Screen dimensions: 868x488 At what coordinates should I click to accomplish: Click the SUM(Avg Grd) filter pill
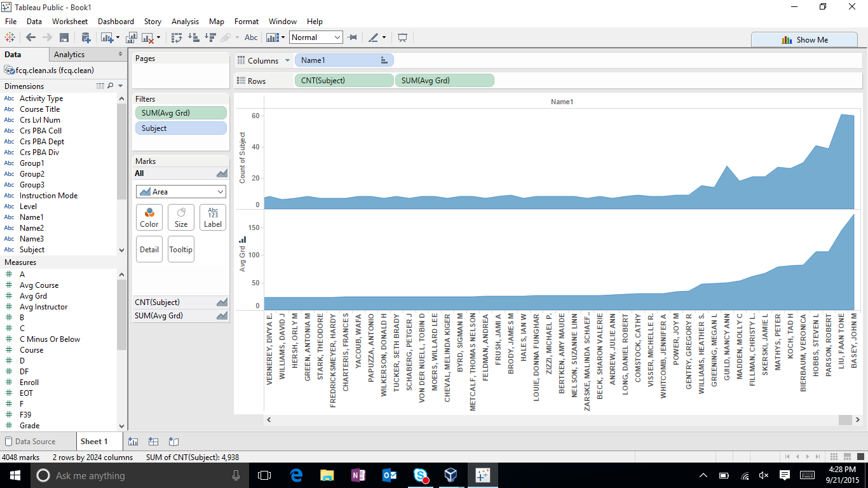(181, 113)
